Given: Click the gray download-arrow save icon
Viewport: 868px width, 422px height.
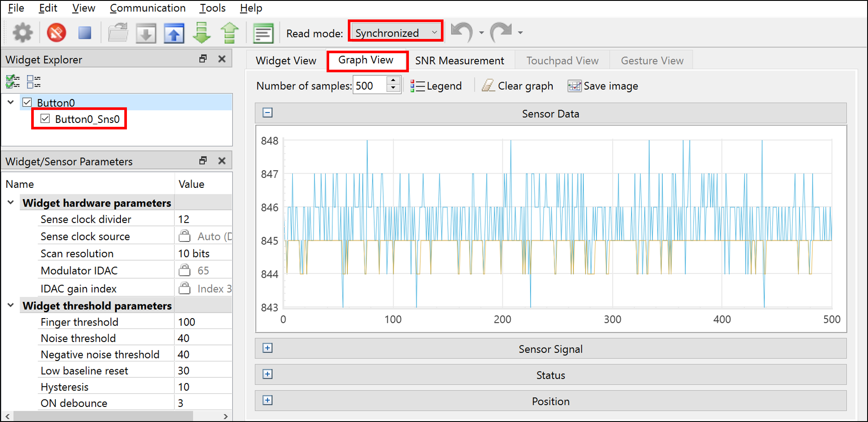Looking at the screenshot, I should [x=146, y=33].
